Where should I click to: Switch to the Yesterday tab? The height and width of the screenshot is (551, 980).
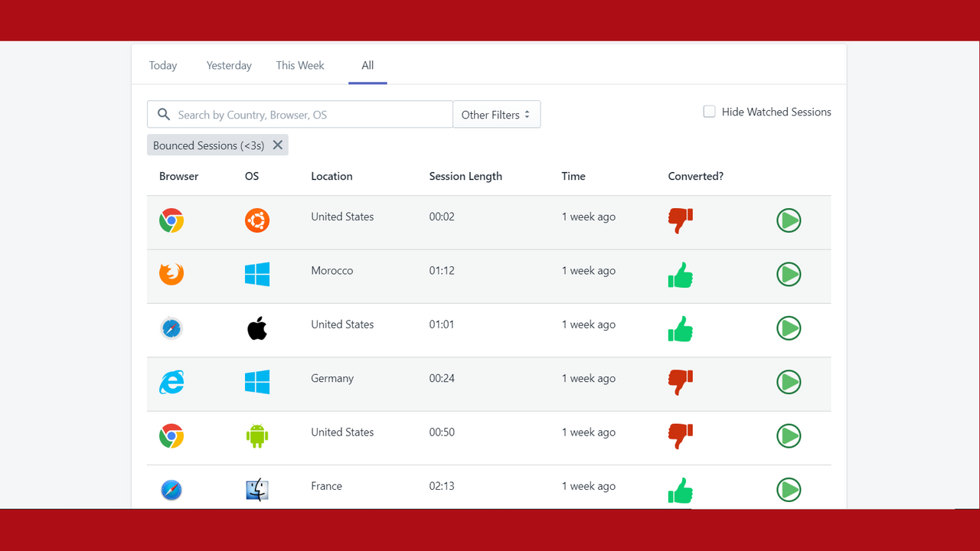coord(229,66)
